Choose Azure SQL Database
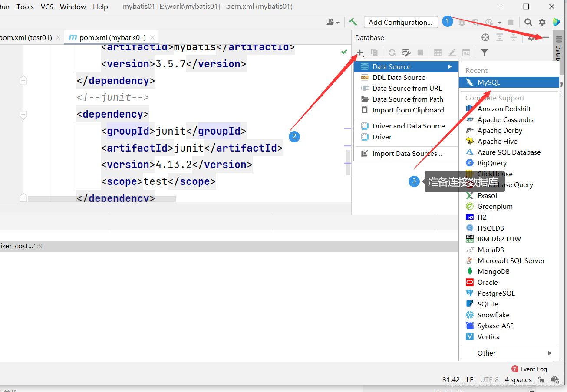 pos(509,152)
